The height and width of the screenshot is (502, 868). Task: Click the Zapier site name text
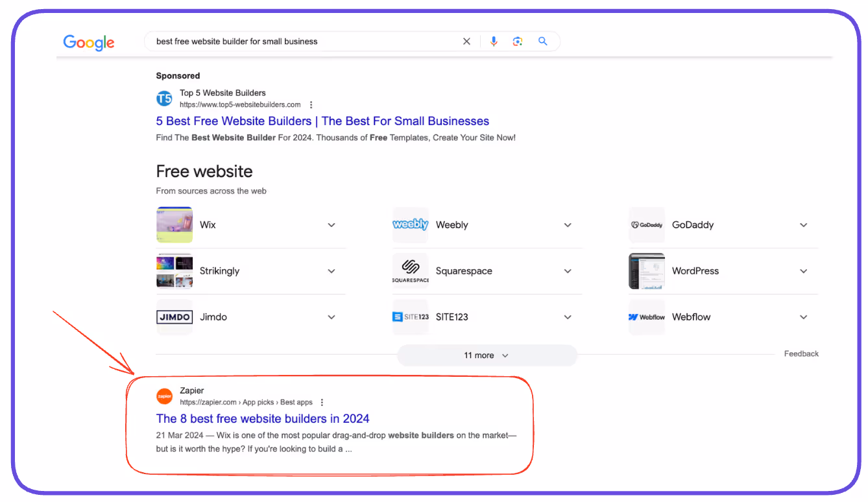(192, 390)
